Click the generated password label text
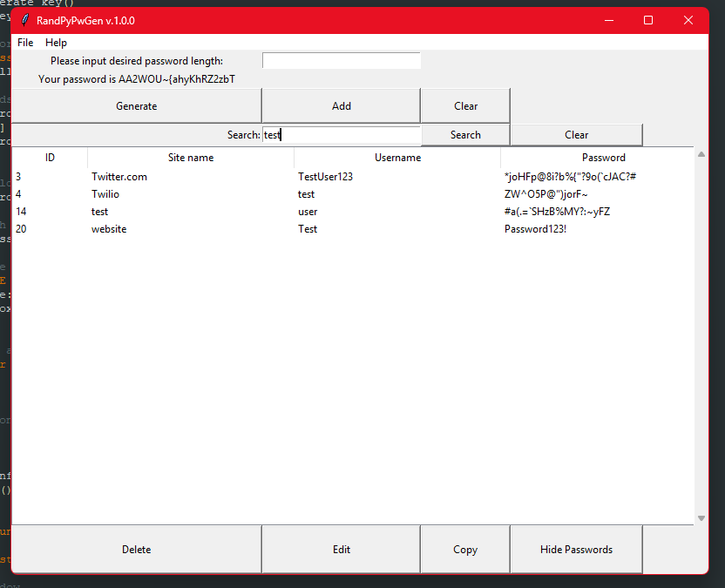The width and height of the screenshot is (725, 588). click(137, 79)
